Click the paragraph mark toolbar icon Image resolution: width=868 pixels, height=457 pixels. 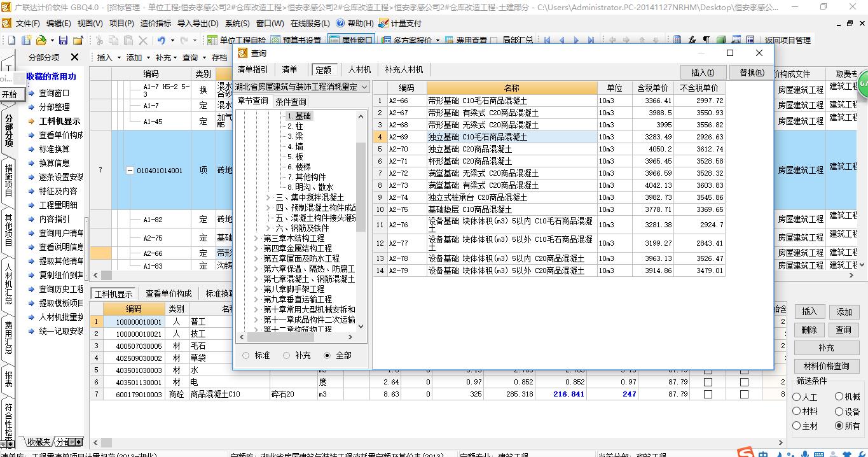(x=706, y=40)
